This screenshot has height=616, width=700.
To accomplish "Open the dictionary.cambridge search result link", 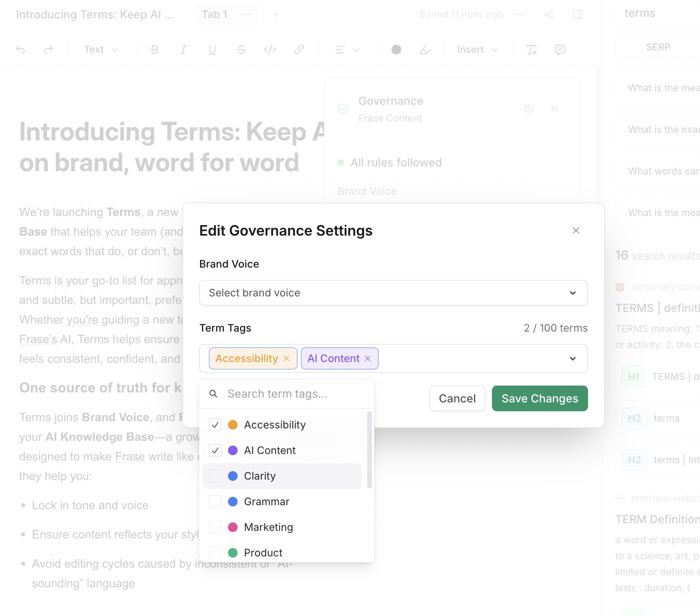I will tap(665, 287).
